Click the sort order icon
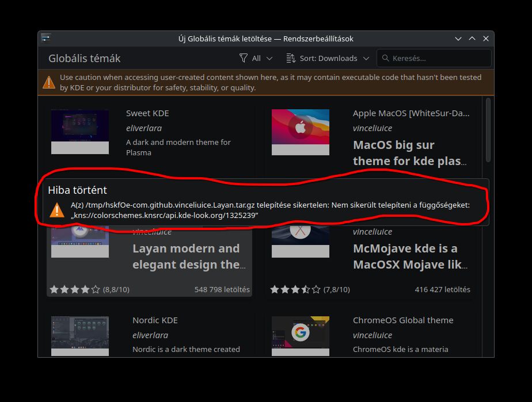 [x=291, y=58]
